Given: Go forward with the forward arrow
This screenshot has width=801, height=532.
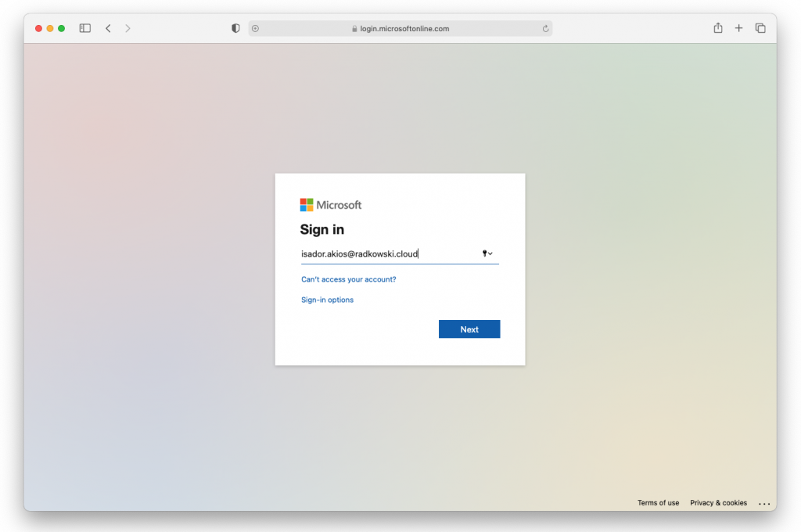Looking at the screenshot, I should (x=128, y=28).
